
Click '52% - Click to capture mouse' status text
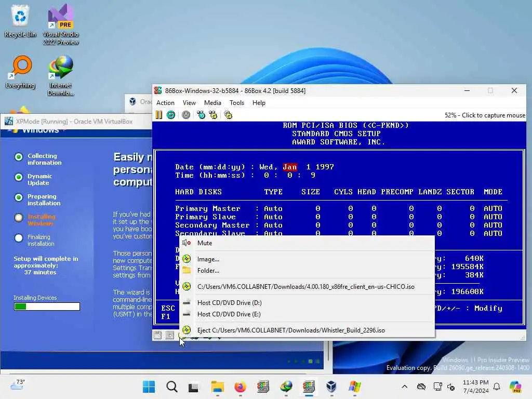485,115
